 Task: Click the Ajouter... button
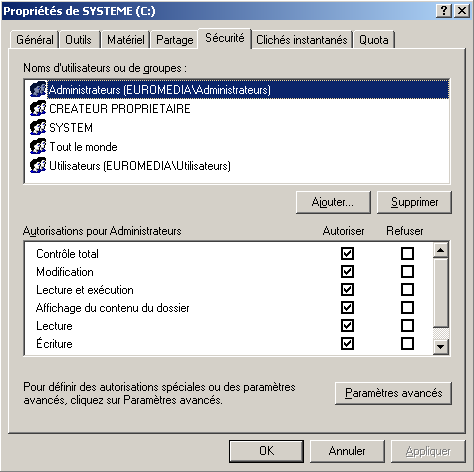coord(333,202)
